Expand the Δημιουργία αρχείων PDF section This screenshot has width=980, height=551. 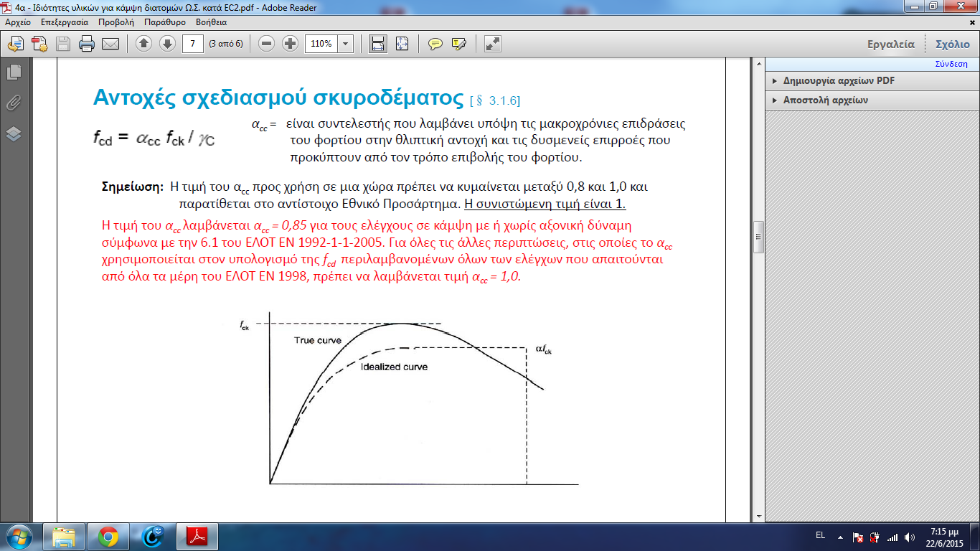(838, 81)
